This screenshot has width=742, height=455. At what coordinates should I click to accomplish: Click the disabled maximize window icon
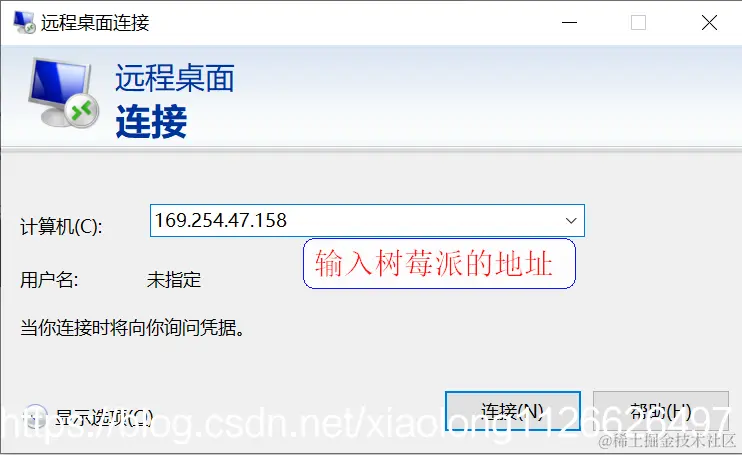[x=638, y=22]
